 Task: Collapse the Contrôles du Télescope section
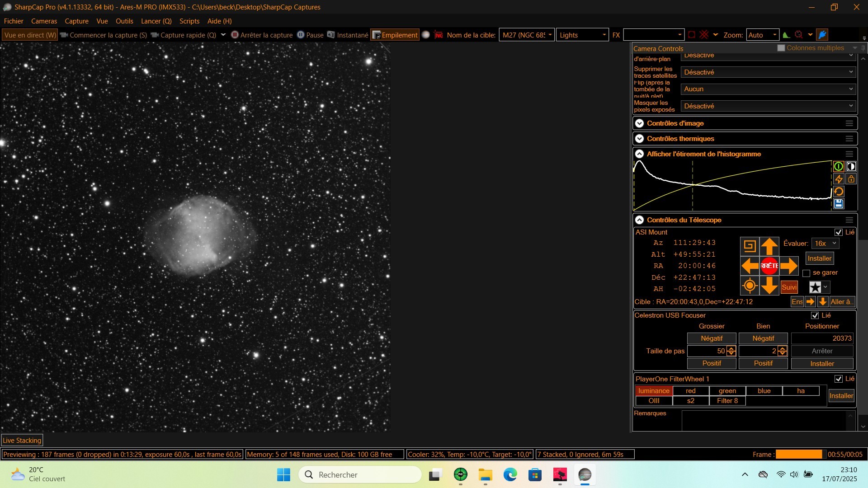(639, 220)
